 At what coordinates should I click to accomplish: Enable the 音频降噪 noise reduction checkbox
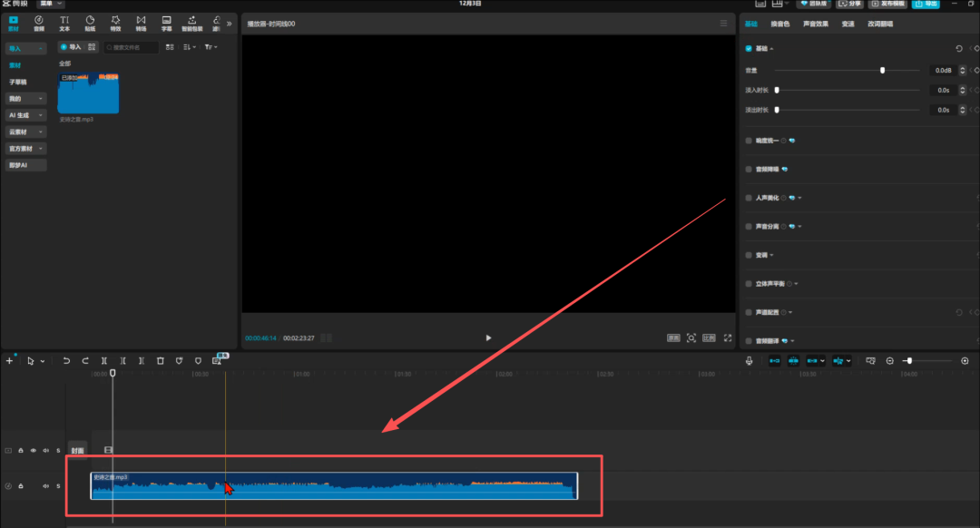coord(749,169)
